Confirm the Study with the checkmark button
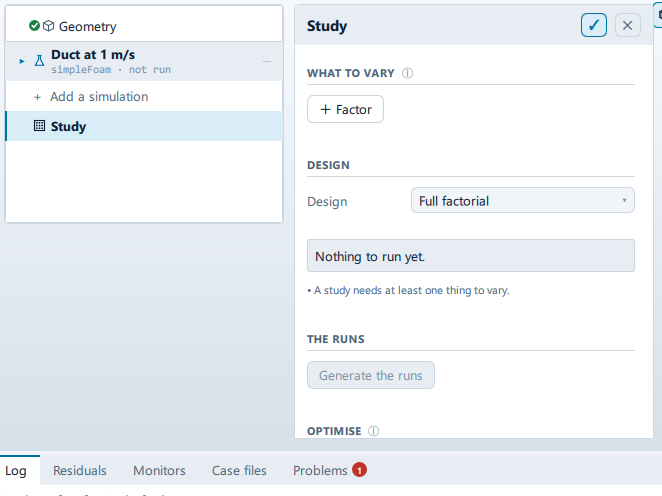The height and width of the screenshot is (496, 662). (594, 25)
